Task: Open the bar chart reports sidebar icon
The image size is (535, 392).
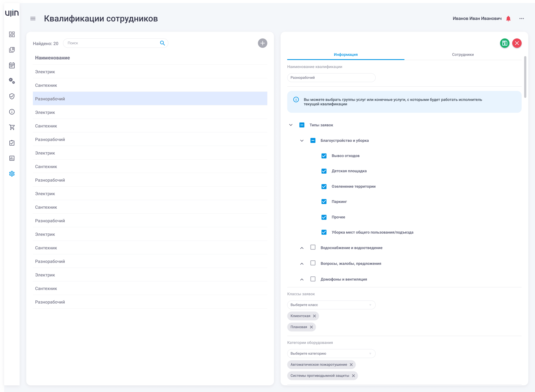Action: pyautogui.click(x=12, y=158)
